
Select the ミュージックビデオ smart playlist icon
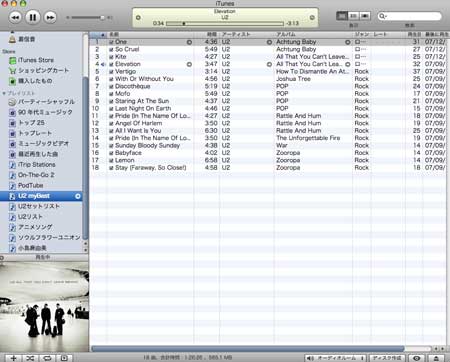[x=12, y=144]
